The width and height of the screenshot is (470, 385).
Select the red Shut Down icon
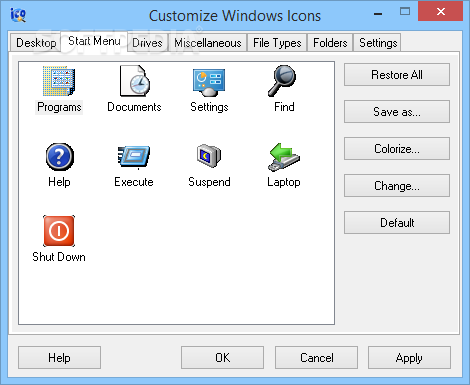coord(59,231)
